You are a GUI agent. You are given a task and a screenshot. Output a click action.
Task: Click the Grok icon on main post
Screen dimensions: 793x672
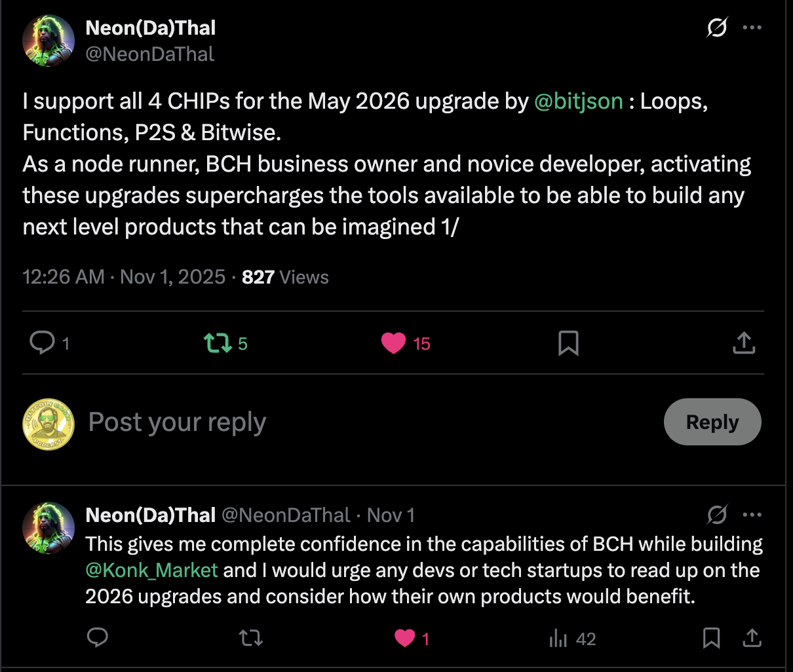pos(717,28)
